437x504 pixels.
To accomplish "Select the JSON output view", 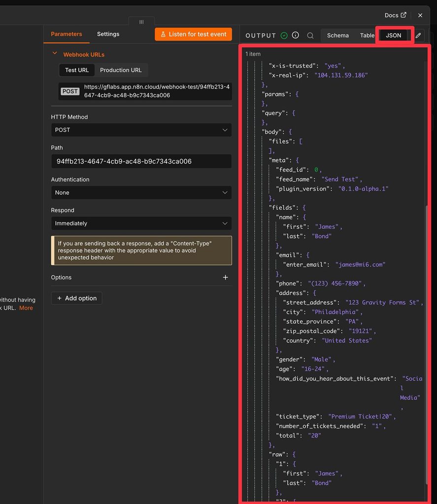I will pyautogui.click(x=393, y=35).
